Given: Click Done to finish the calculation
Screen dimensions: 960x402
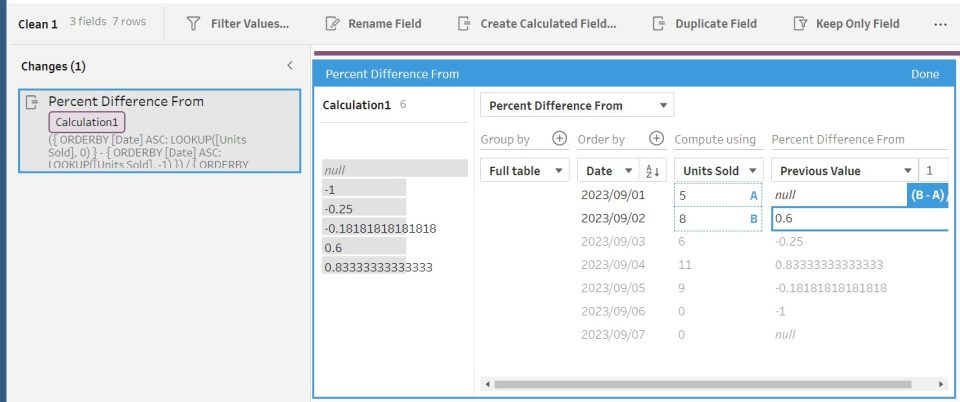Looking at the screenshot, I should 924,74.
